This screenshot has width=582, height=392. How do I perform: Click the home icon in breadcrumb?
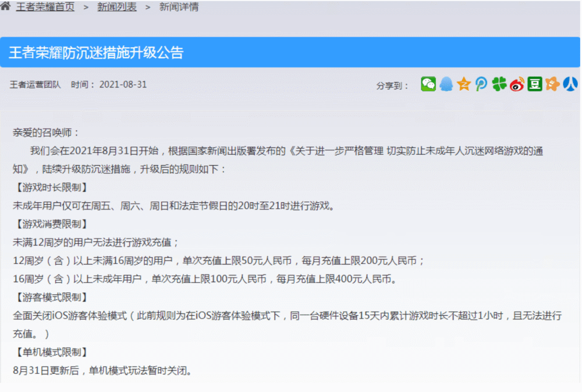[x=5, y=6]
